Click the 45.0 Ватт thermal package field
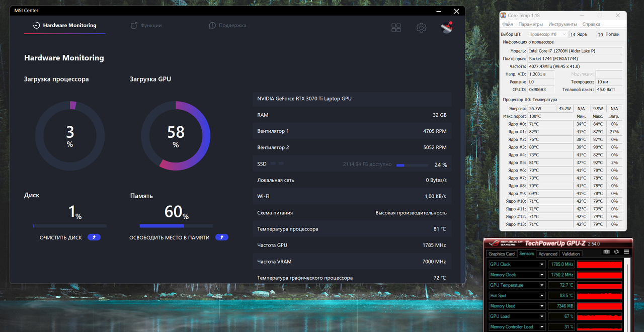Viewport: 644px width, 332px height. [609, 90]
